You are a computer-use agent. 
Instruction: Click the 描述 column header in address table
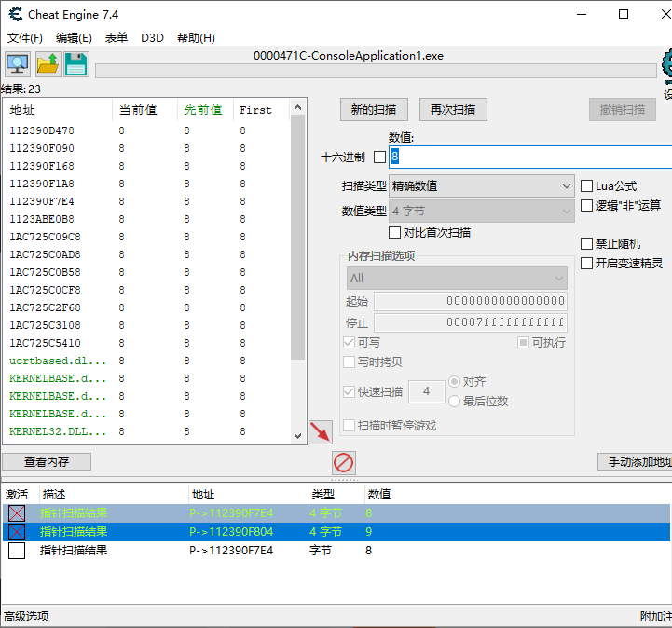point(114,495)
